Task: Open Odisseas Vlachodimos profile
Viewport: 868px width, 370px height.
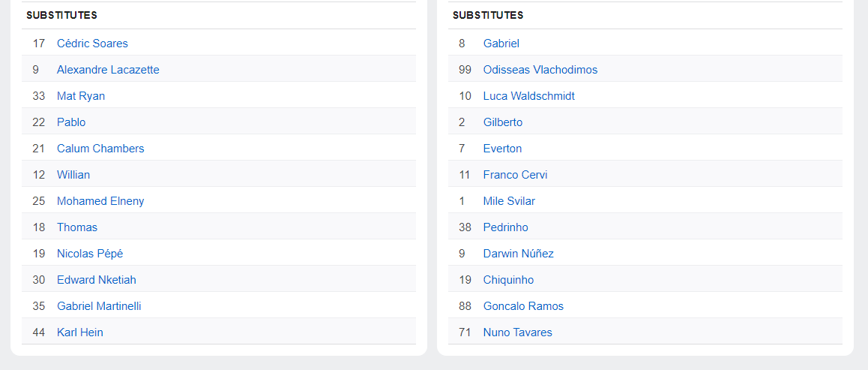Action: point(540,70)
